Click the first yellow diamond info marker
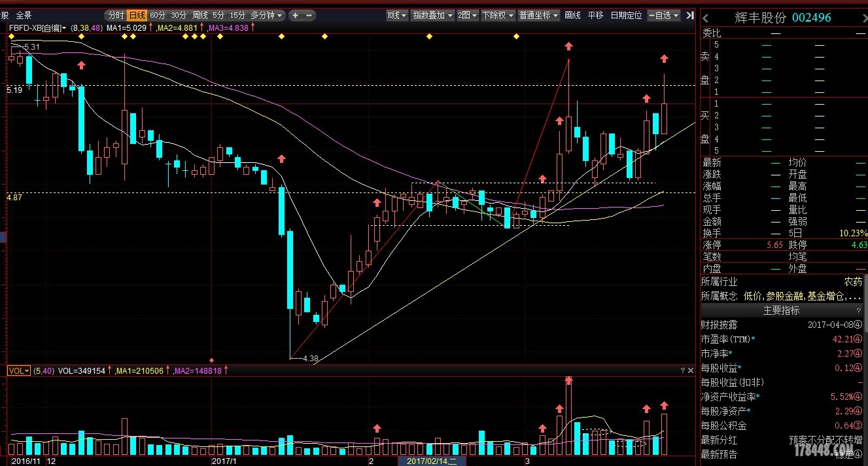The height and width of the screenshot is (466, 868). tap(11, 37)
